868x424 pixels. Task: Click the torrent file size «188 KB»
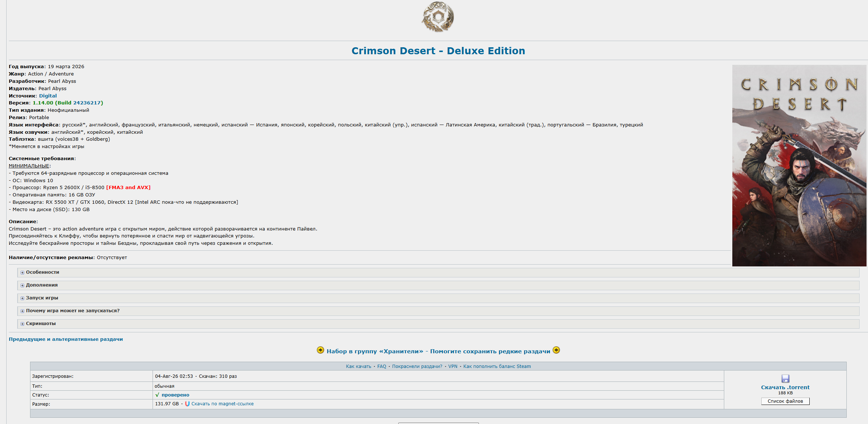[785, 393]
